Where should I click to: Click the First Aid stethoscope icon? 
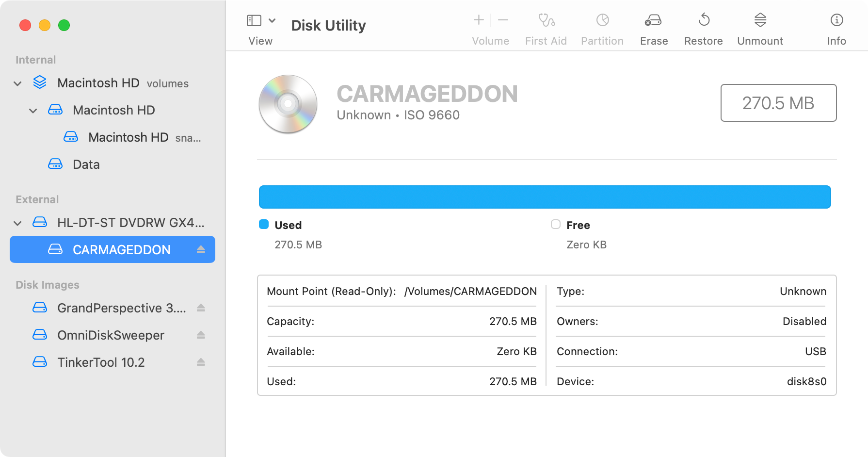[546, 20]
